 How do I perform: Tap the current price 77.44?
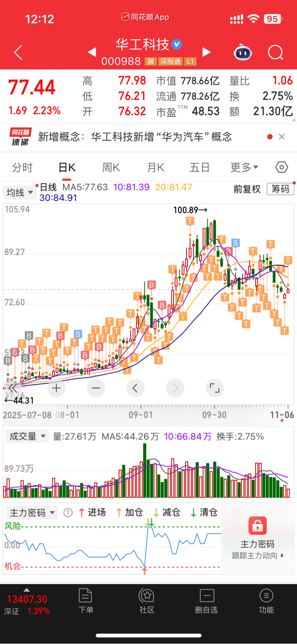pos(32,87)
